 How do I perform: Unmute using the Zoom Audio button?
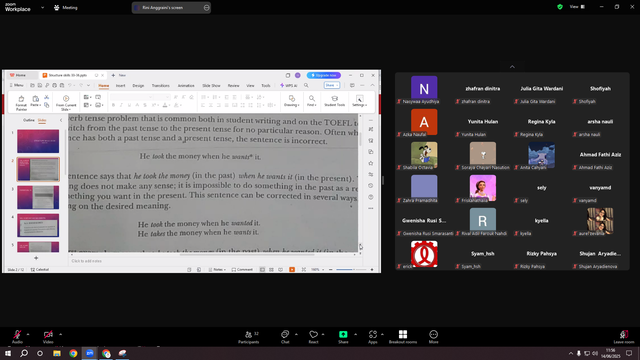coord(17,337)
